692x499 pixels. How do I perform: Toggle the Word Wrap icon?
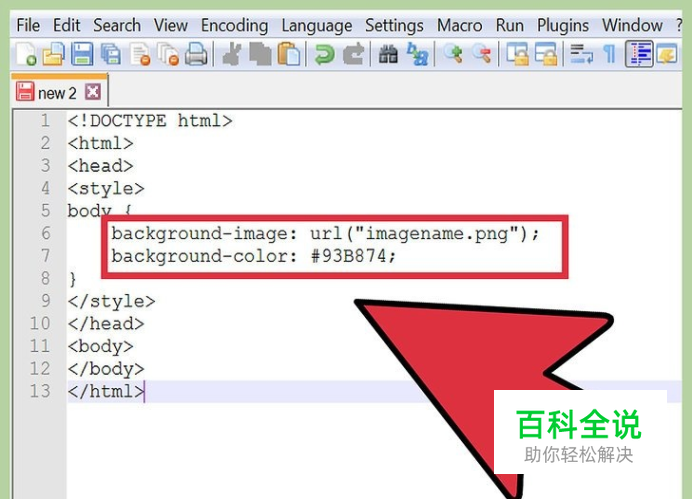581,54
